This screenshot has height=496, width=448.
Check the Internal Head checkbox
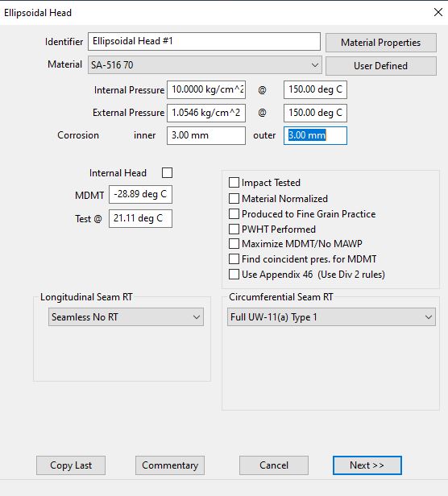[x=167, y=172]
